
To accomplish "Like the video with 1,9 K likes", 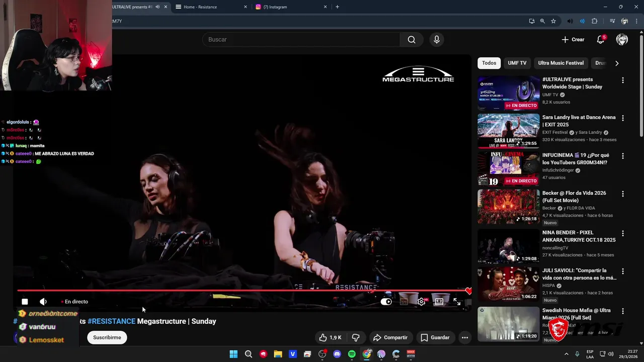I will 330,337.
